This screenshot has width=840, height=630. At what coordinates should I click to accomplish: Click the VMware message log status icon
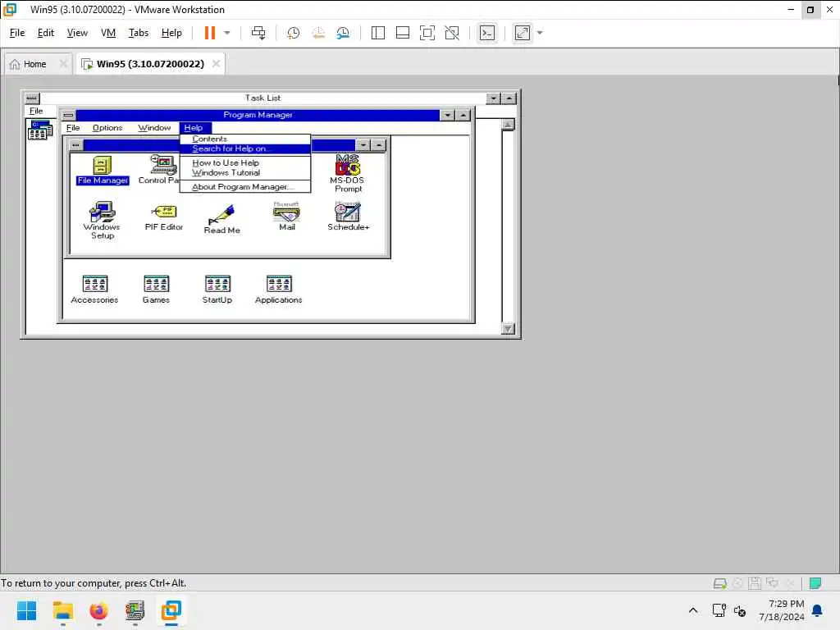click(x=815, y=583)
